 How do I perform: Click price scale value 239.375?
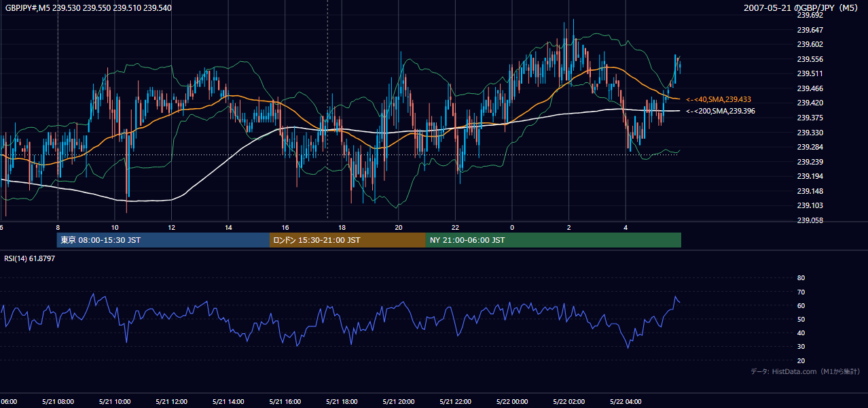point(810,118)
